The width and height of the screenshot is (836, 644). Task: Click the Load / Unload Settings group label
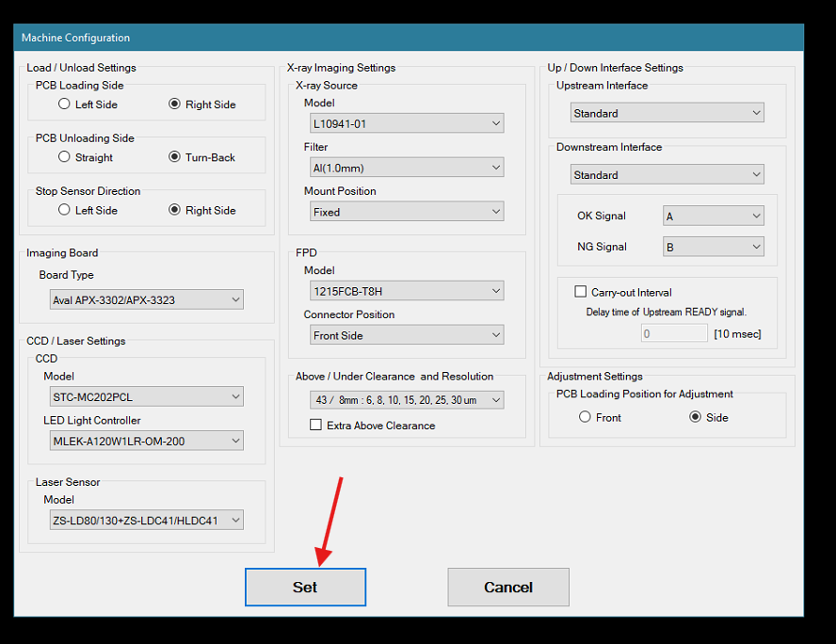(81, 68)
